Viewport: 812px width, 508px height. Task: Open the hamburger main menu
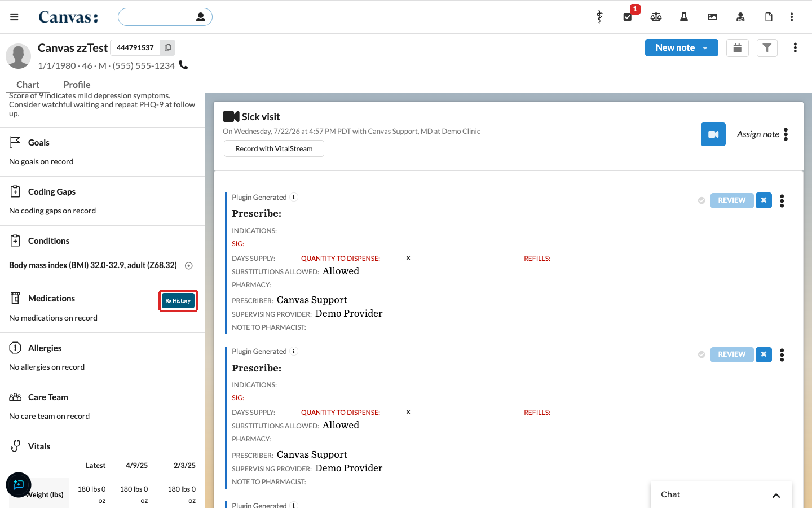pos(14,17)
